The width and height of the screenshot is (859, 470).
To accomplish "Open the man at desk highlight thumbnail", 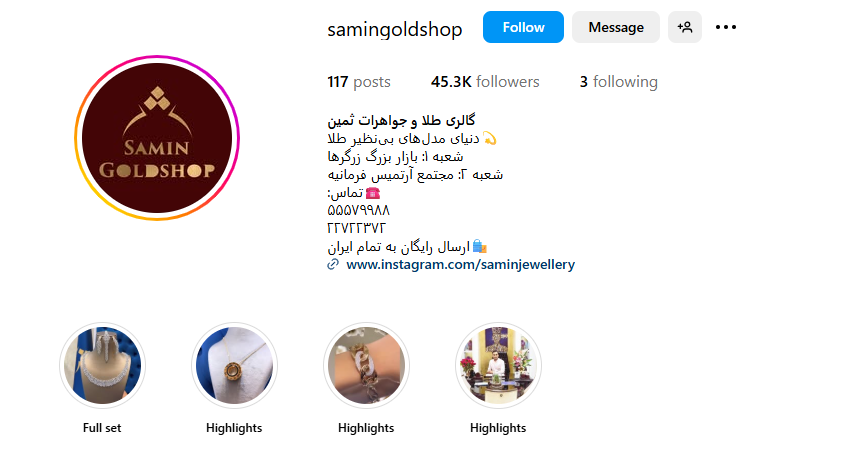I will (x=498, y=365).
